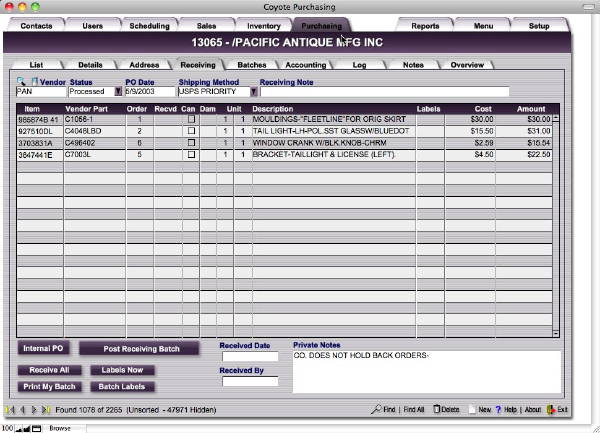
Task: Click the vendor card icon next to Vendor
Action: (32, 81)
